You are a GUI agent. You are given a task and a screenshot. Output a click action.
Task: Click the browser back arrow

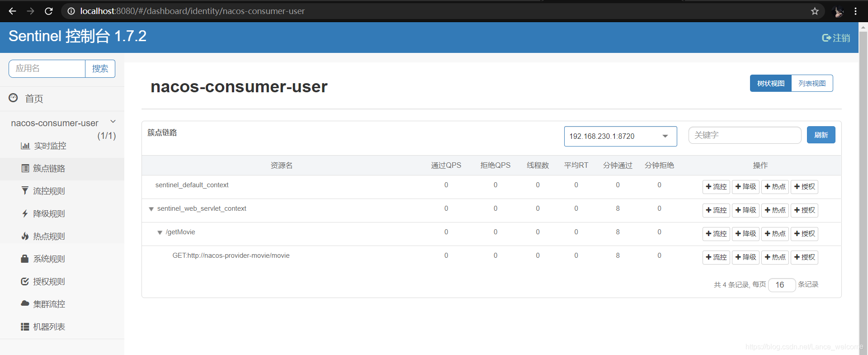pos(12,11)
